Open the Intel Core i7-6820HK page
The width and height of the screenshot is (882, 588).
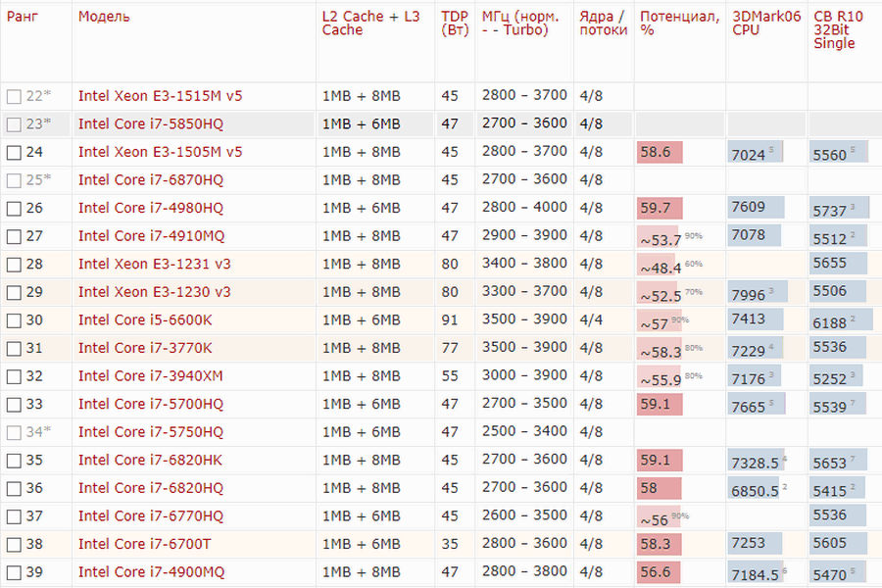pyautogui.click(x=151, y=460)
